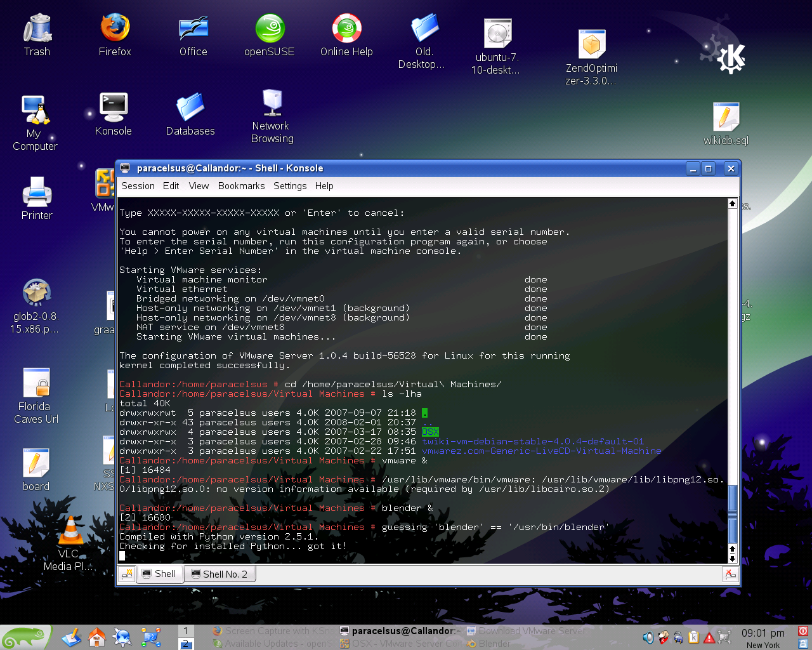Click the Download VMware Server taskbar button
The height and width of the screenshot is (650, 812).
pos(525,631)
